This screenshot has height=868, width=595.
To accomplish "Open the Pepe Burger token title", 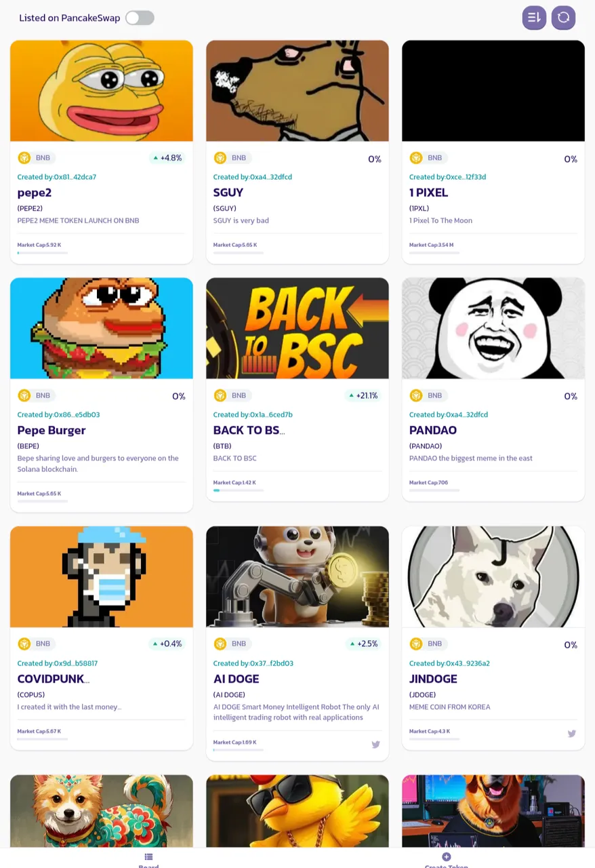I will 52,430.
